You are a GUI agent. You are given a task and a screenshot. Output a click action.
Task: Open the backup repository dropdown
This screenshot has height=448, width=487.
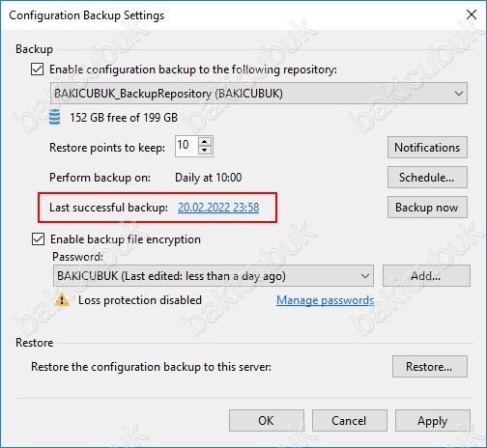[x=259, y=94]
